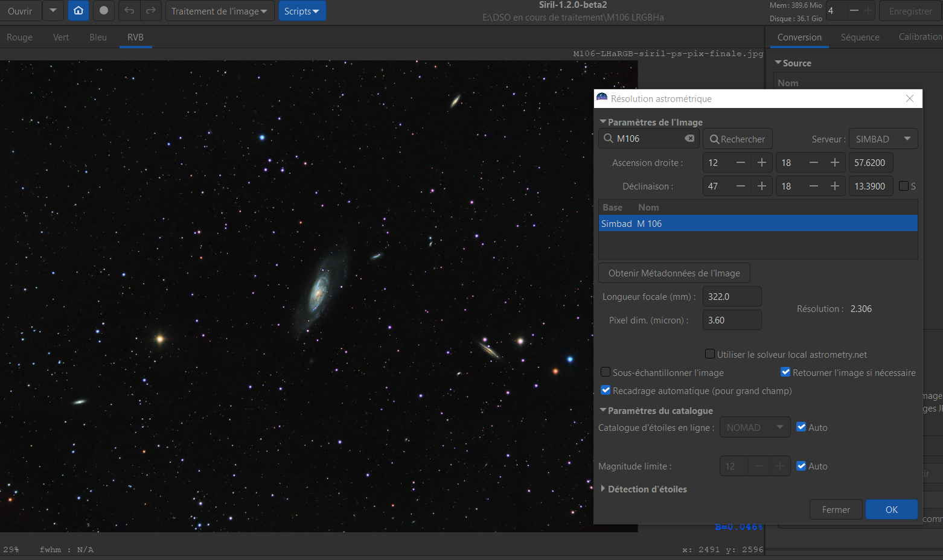Open the Serveur SIMBAD dropdown

883,139
